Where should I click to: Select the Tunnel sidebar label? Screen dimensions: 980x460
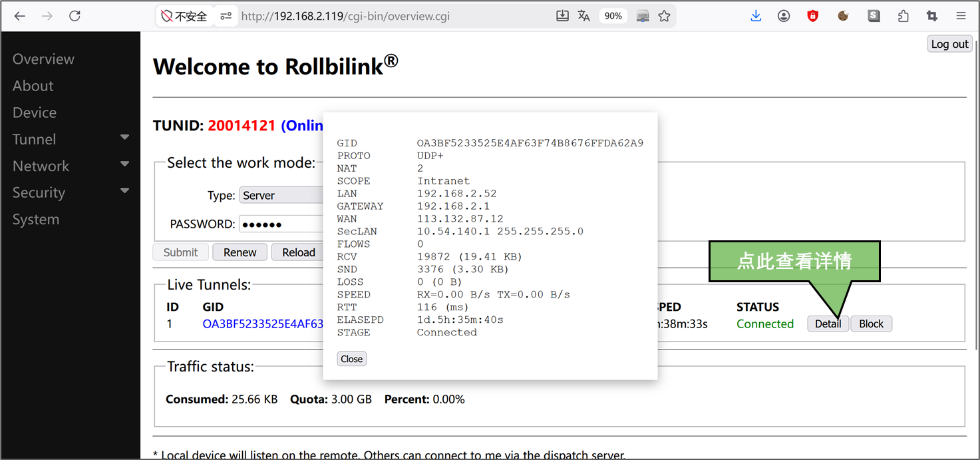tap(34, 139)
